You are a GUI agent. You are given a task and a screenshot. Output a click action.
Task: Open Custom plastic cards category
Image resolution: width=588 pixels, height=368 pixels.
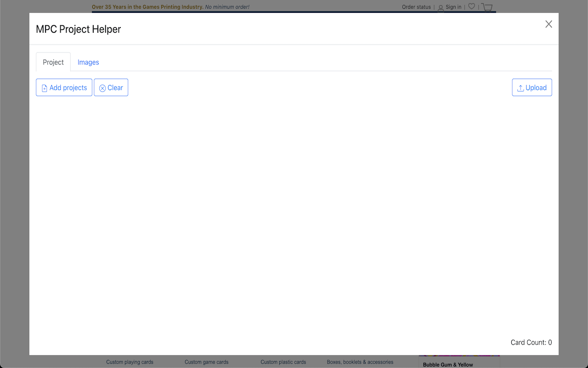(283, 362)
